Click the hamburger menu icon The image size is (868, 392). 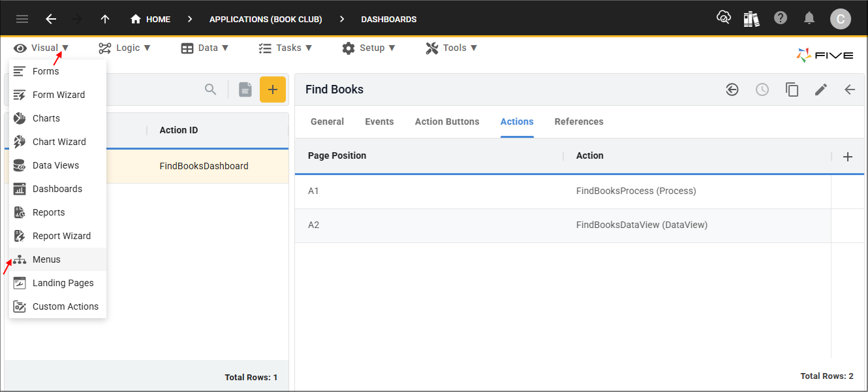[22, 19]
